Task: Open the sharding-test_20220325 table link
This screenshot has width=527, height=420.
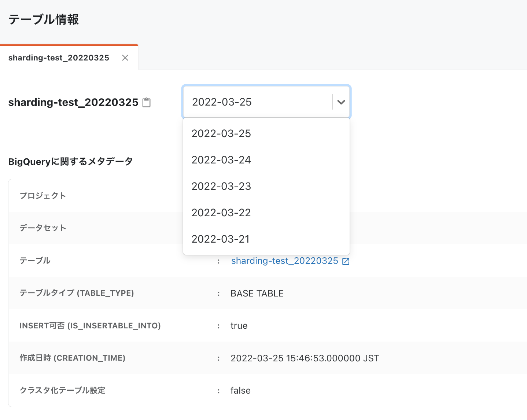Action: tap(285, 261)
